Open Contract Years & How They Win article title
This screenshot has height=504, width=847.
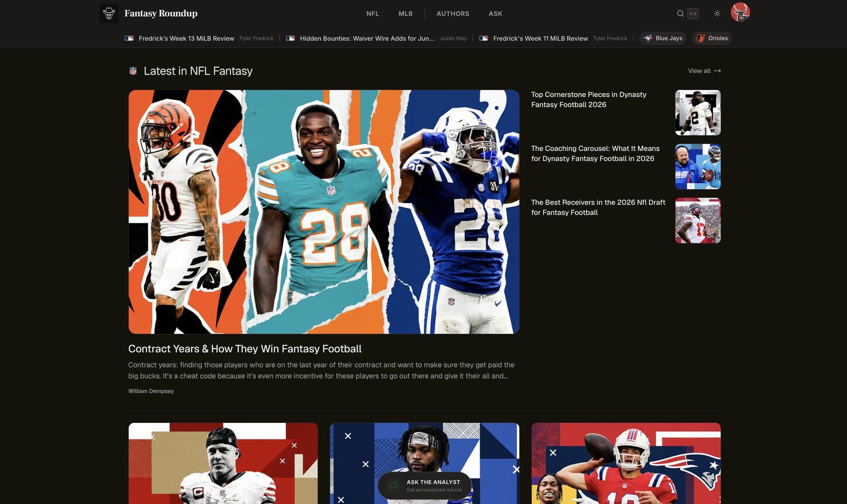245,349
